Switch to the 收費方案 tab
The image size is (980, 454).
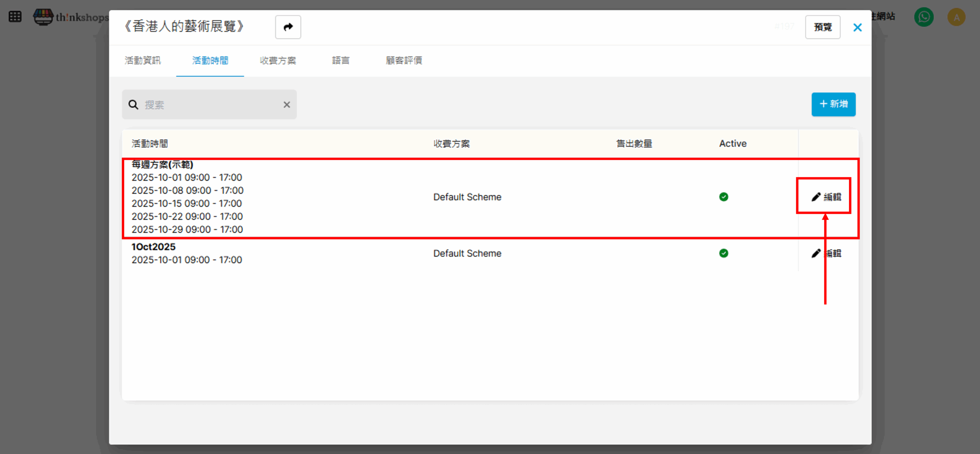pyautogui.click(x=278, y=61)
